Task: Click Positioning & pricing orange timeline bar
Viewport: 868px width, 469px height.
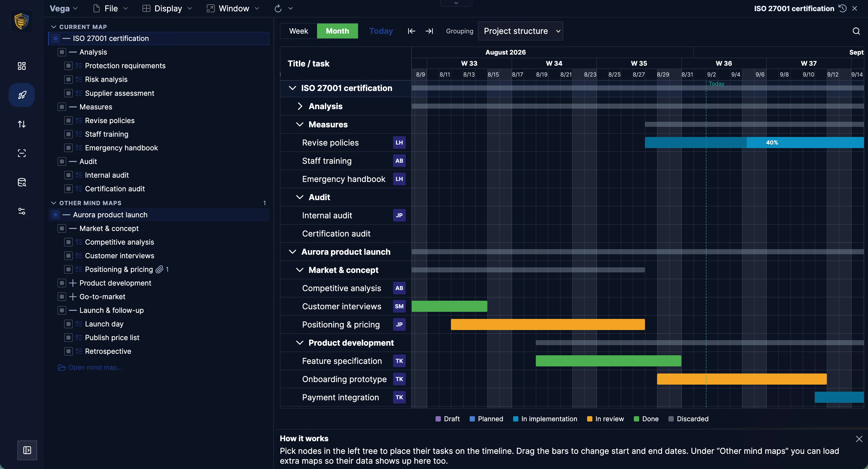Action: (548, 325)
